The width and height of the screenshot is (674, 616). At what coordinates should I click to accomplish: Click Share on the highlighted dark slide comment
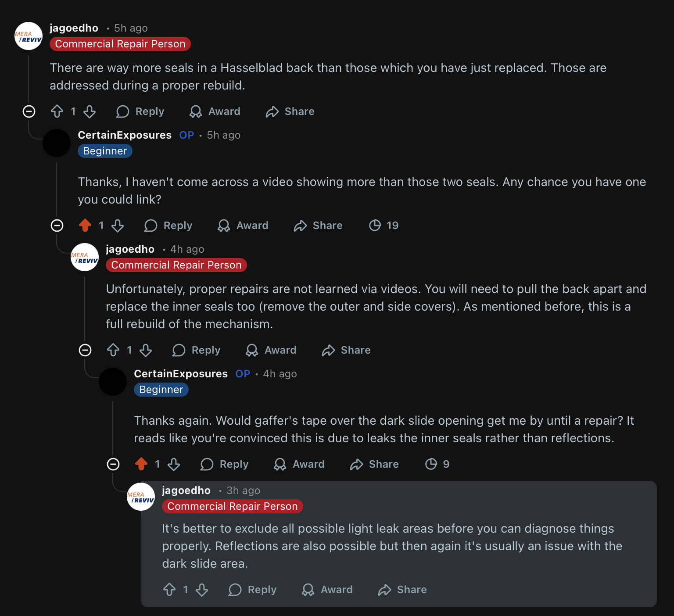402,590
